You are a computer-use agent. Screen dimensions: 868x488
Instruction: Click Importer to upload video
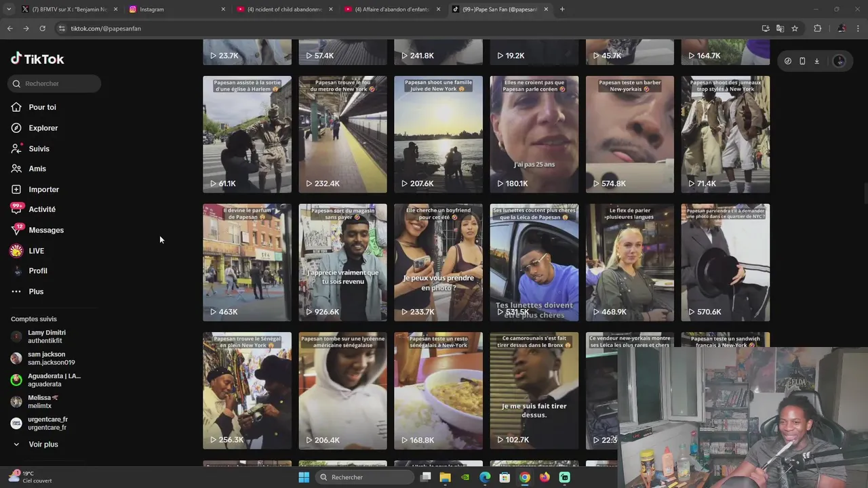(x=43, y=189)
